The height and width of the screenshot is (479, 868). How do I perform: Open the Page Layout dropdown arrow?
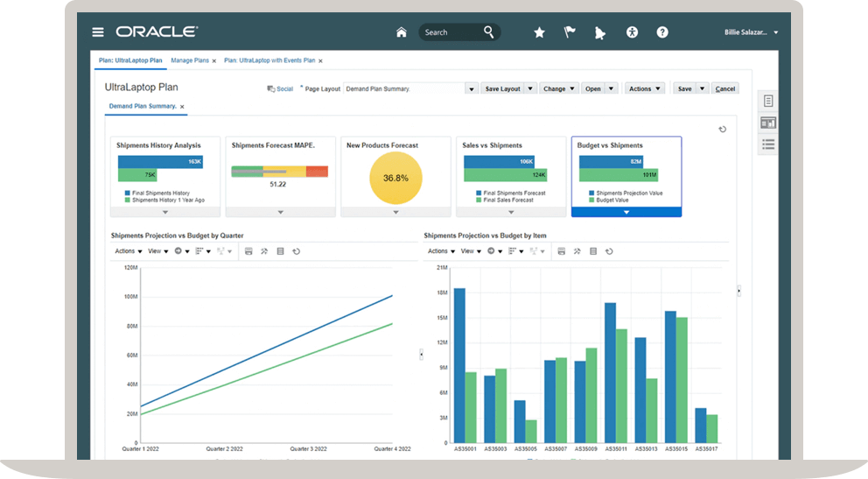472,88
